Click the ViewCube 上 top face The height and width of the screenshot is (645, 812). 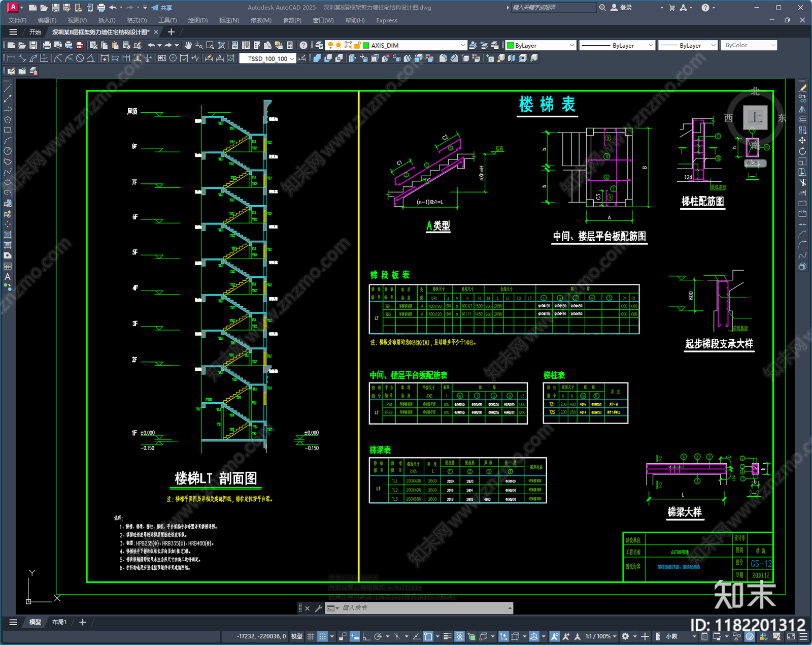pos(755,118)
